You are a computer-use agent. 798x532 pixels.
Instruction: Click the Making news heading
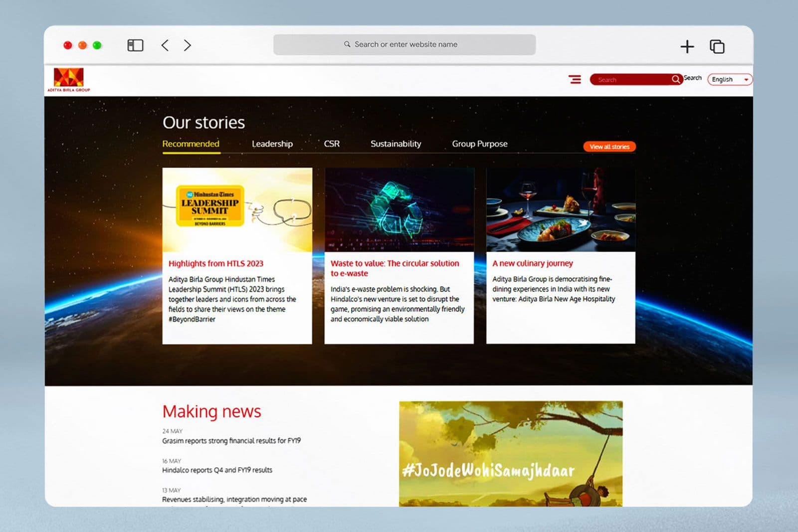pos(211,412)
